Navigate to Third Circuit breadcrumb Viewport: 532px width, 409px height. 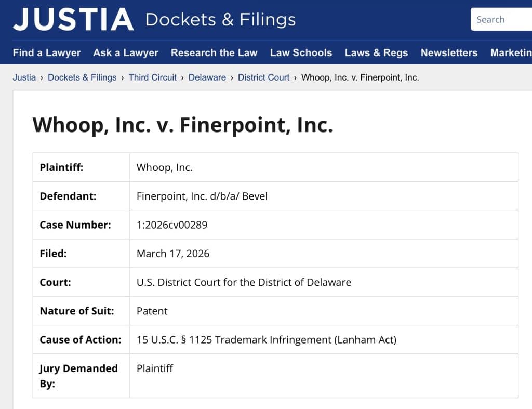[x=153, y=77]
